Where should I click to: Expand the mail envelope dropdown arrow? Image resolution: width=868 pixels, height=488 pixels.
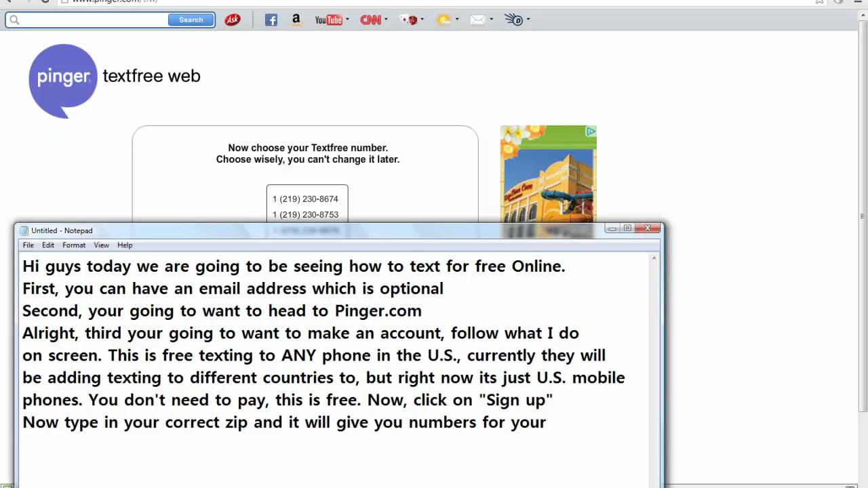click(491, 19)
